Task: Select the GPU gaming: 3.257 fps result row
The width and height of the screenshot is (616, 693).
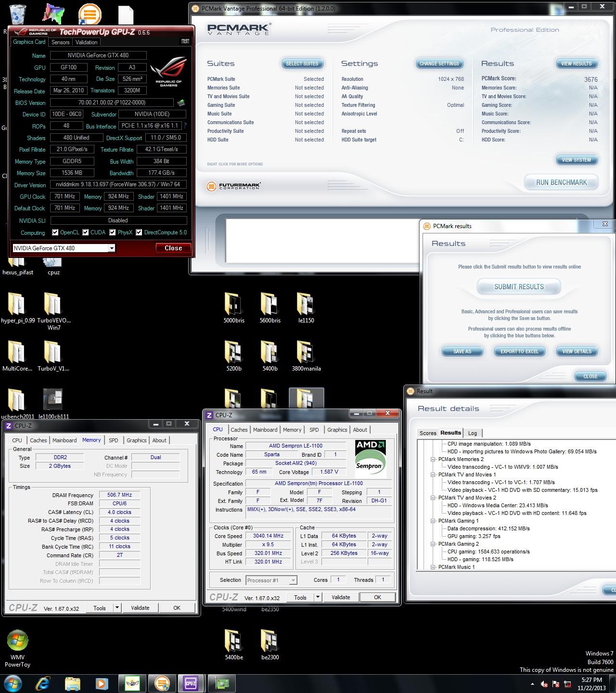Action: [x=474, y=536]
